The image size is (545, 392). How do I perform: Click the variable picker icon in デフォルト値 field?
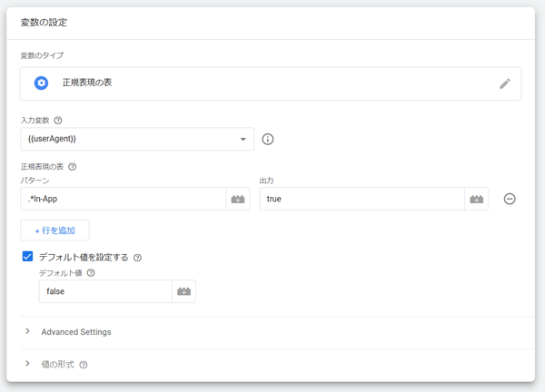point(183,291)
